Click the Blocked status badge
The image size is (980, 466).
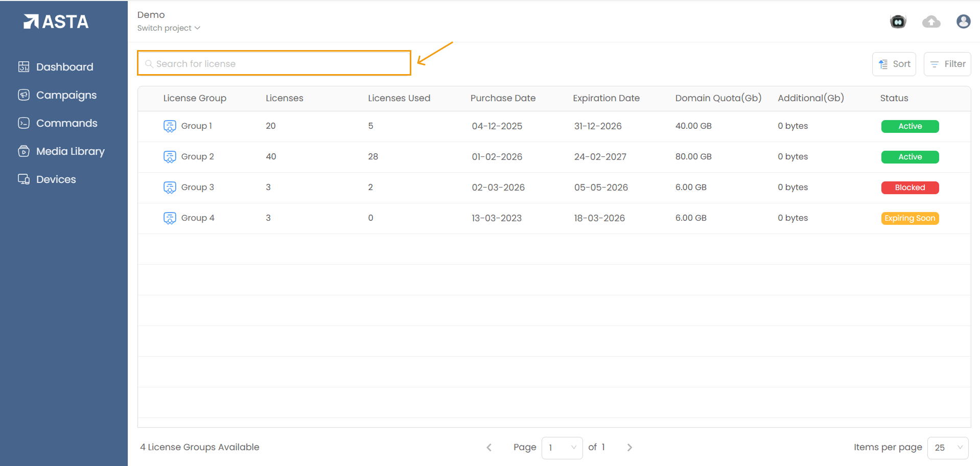pos(909,188)
